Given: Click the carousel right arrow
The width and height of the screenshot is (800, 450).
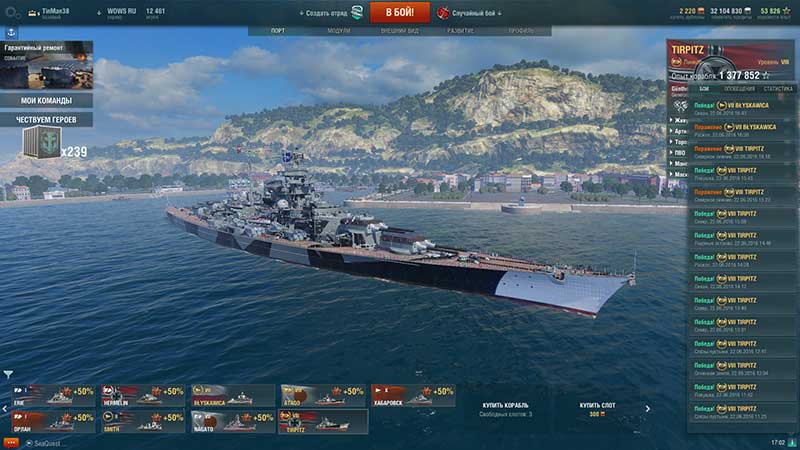Looking at the screenshot, I should point(647,409).
